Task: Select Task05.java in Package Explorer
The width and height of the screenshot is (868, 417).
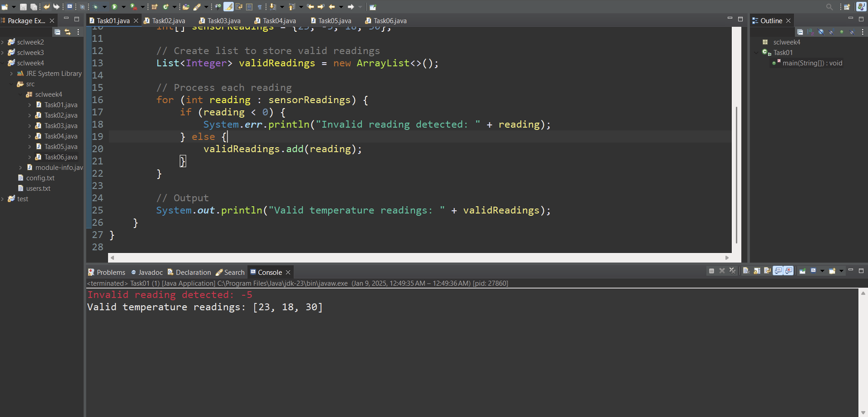Action: tap(61, 147)
